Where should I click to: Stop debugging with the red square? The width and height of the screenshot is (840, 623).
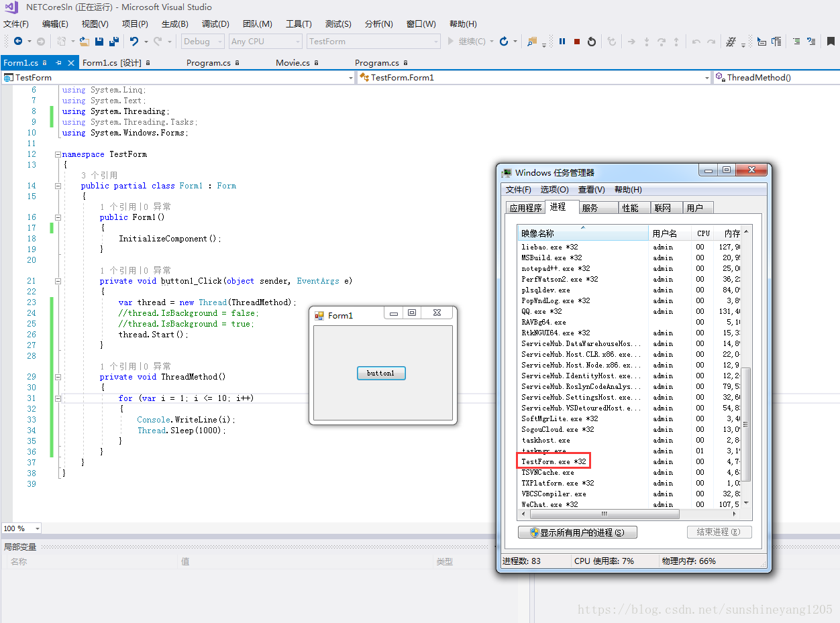point(577,42)
